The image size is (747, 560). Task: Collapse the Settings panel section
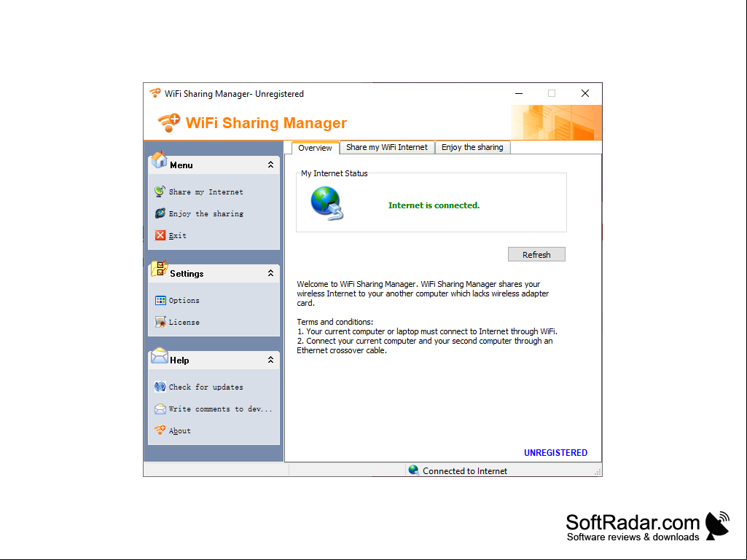pos(270,273)
